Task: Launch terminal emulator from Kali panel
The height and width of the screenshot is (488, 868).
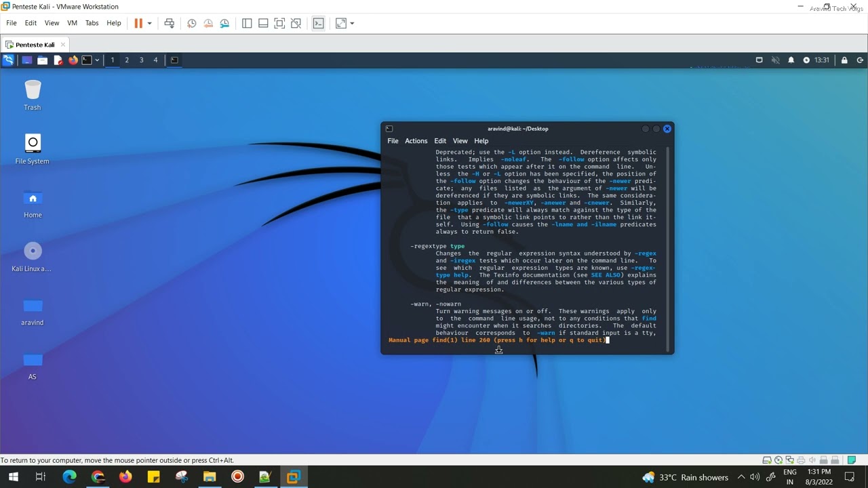Action: point(87,60)
